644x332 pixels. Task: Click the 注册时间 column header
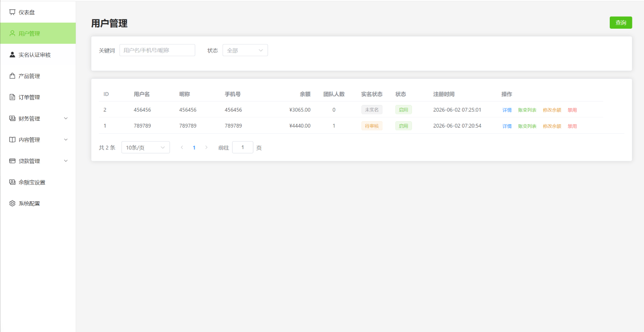444,94
